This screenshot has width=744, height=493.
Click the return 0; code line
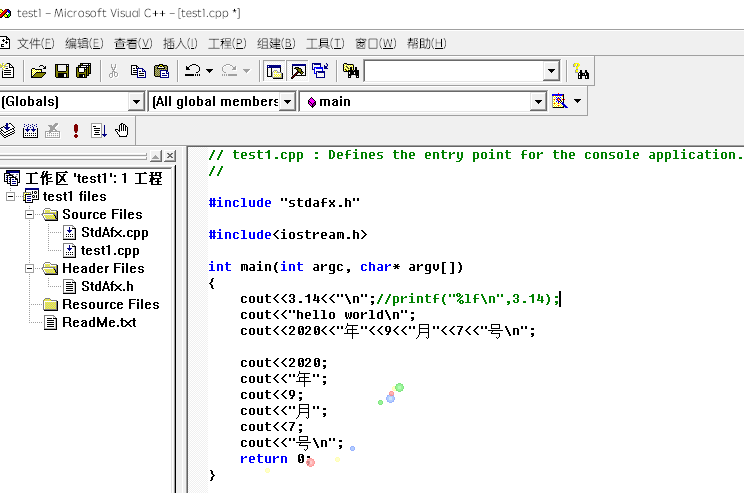[276, 459]
